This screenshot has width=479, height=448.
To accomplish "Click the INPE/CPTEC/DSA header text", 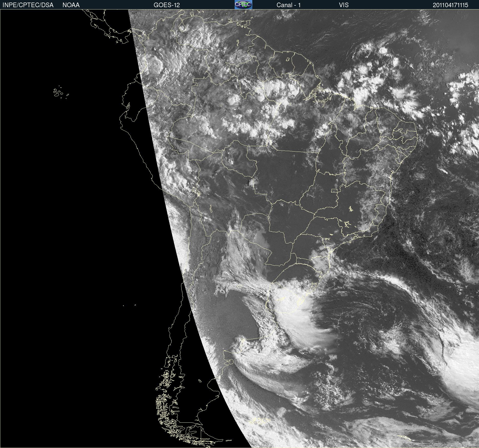I will pyautogui.click(x=28, y=5).
